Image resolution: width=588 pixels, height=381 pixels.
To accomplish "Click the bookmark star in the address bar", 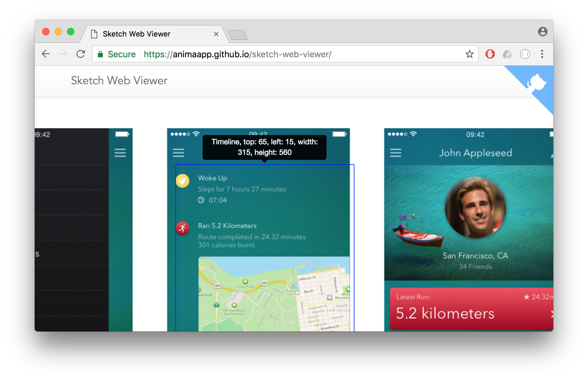I will click(470, 54).
